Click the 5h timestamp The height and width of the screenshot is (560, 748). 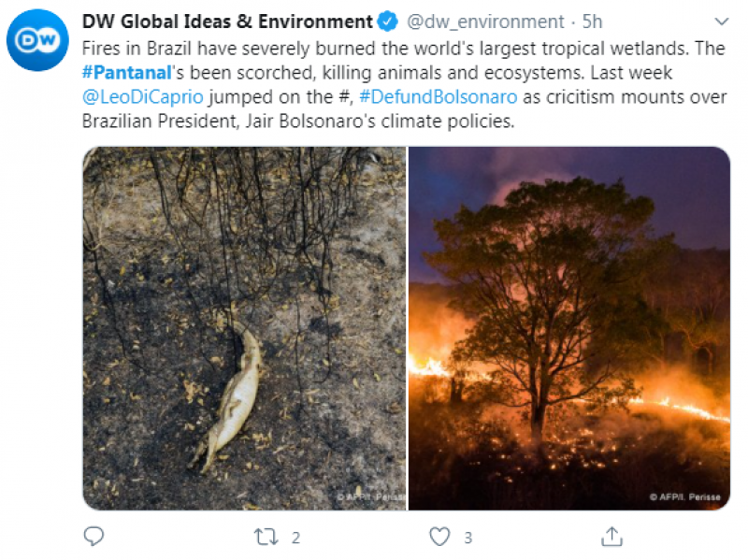[591, 22]
